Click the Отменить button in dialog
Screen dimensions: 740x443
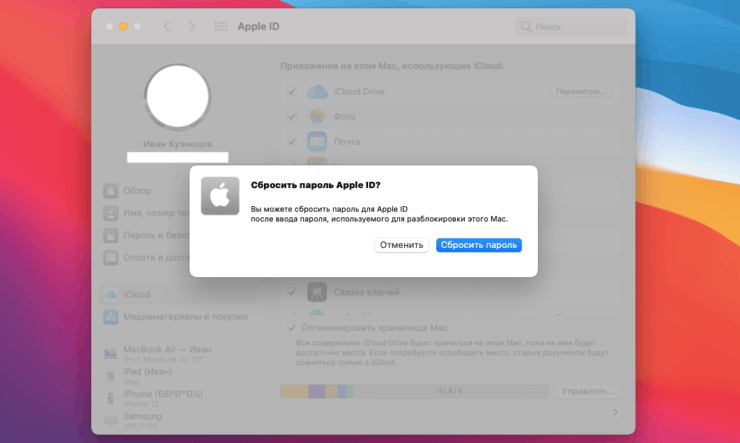click(401, 245)
